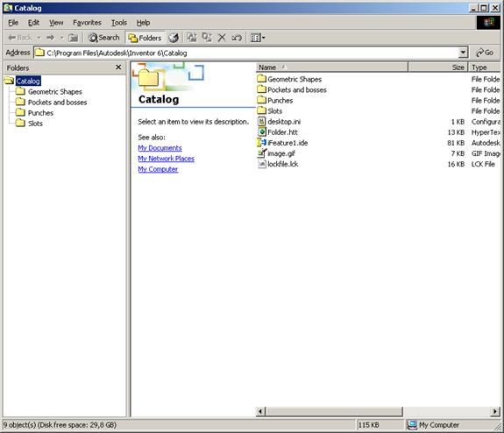Select the image.gif file icon

coord(262,153)
